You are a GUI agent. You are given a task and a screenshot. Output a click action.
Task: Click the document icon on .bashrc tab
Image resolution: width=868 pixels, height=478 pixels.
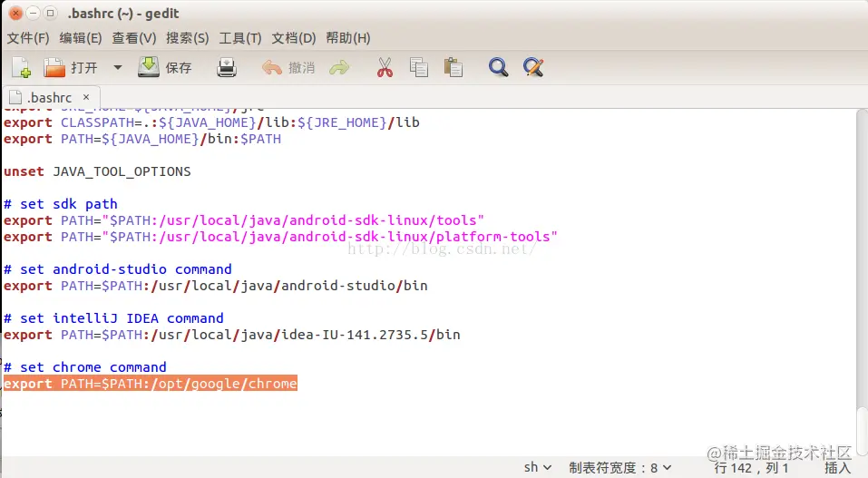pyautogui.click(x=16, y=97)
